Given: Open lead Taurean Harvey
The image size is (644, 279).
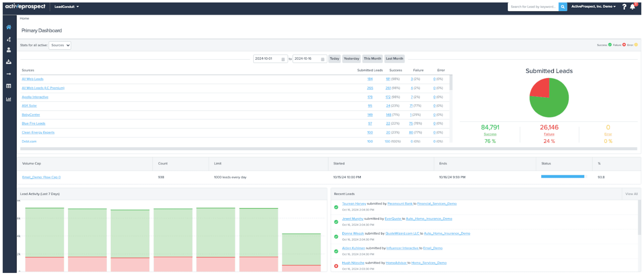Looking at the screenshot, I should pyautogui.click(x=354, y=204).
